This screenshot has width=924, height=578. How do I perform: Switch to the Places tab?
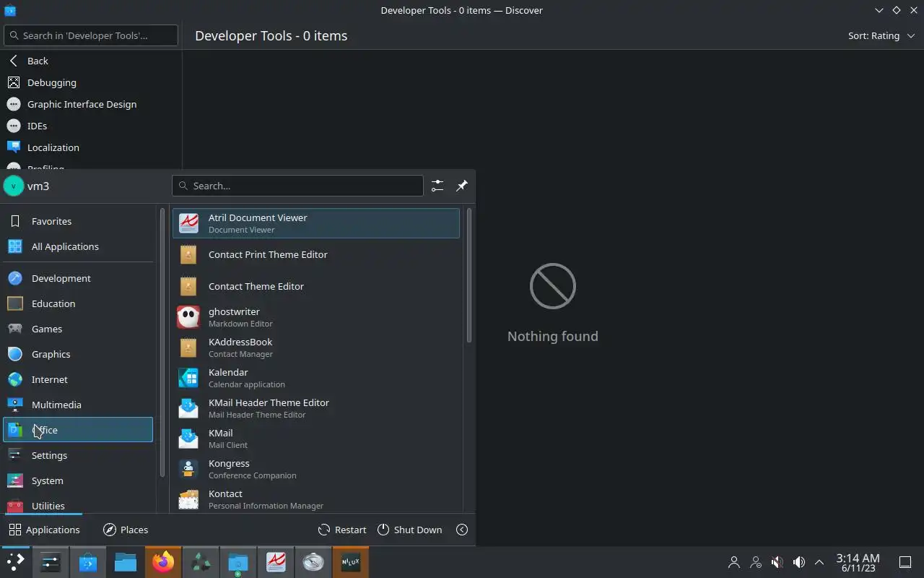pos(126,530)
